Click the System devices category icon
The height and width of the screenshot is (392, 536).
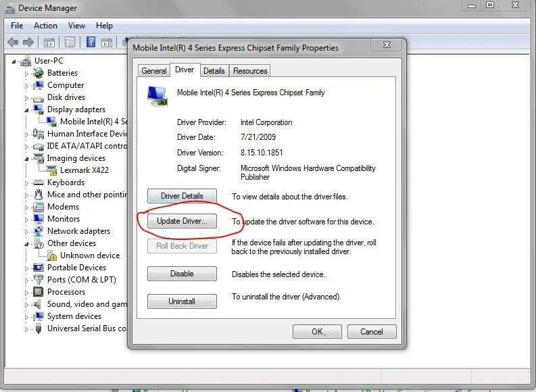click(39, 316)
